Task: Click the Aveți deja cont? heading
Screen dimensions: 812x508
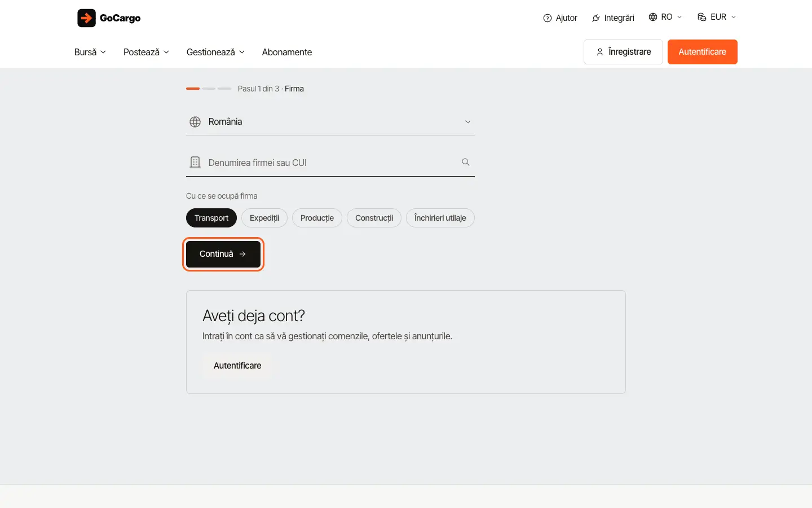Action: pyautogui.click(x=254, y=316)
